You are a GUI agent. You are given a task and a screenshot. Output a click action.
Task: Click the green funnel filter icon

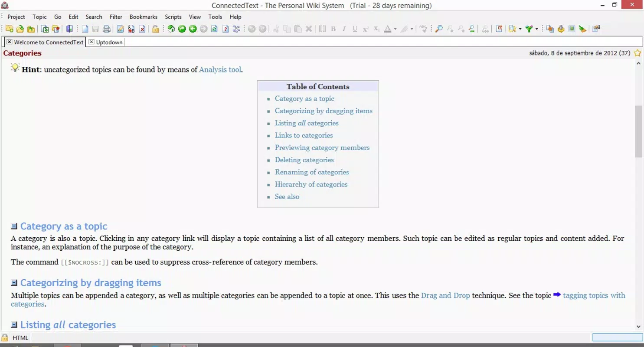coord(529,29)
